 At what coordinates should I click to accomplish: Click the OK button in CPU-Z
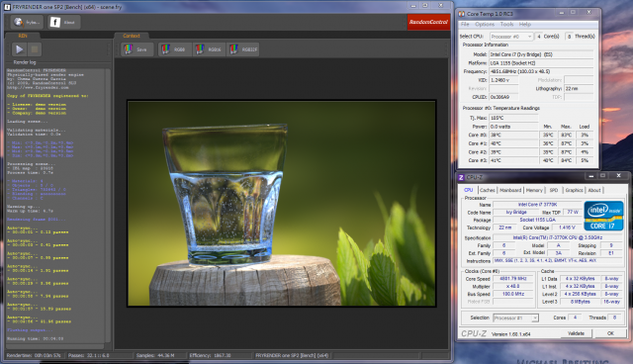(610, 333)
